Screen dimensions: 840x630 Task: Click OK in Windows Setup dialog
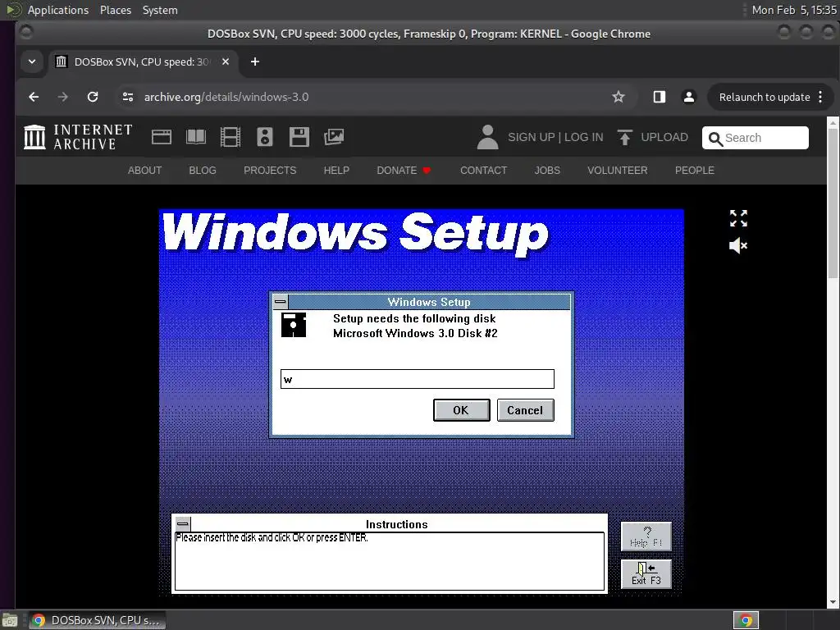click(x=461, y=410)
